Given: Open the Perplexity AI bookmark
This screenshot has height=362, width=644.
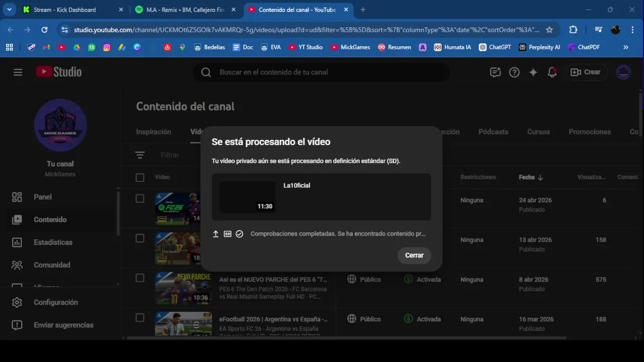Looking at the screenshot, I should [539, 47].
